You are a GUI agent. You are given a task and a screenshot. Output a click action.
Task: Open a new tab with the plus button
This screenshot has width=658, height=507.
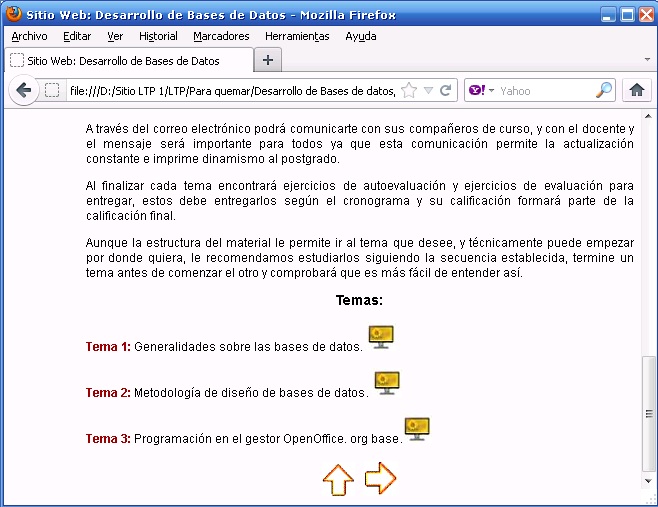267,60
